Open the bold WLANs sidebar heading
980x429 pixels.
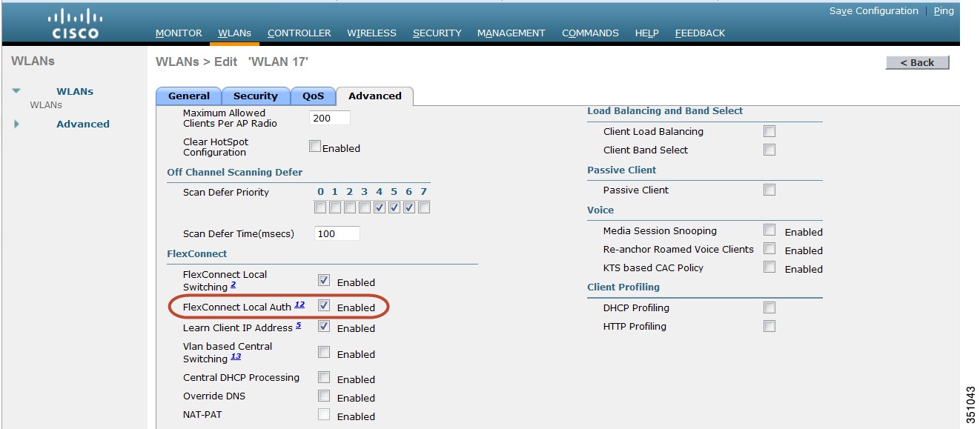(75, 92)
